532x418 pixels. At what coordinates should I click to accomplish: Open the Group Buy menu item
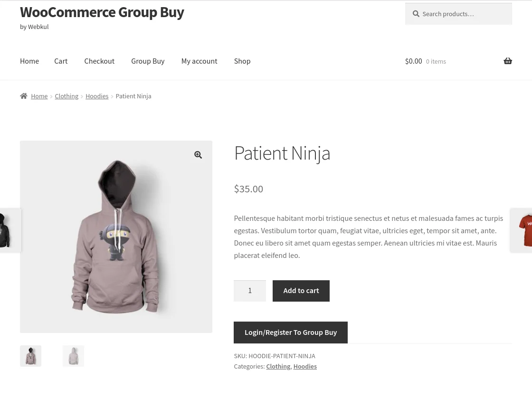pyautogui.click(x=148, y=61)
